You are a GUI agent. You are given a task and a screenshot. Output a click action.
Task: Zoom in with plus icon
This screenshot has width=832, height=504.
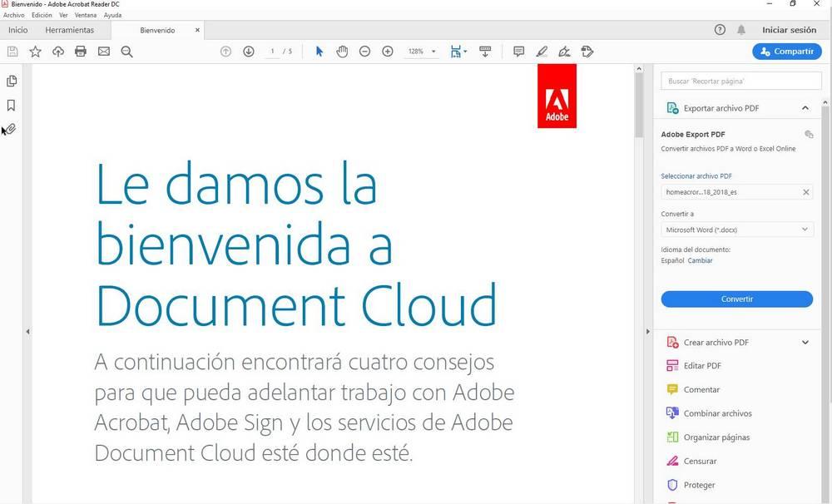click(x=388, y=52)
